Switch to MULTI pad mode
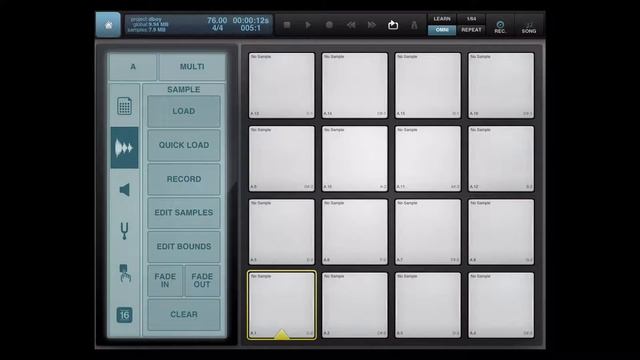The height and width of the screenshot is (360, 640). click(192, 67)
